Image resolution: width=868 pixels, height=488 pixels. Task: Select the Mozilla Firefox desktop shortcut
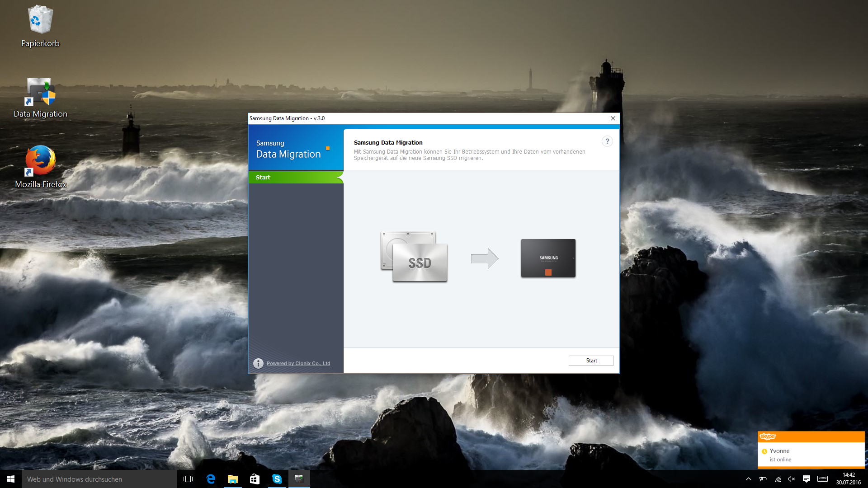pos(41,167)
